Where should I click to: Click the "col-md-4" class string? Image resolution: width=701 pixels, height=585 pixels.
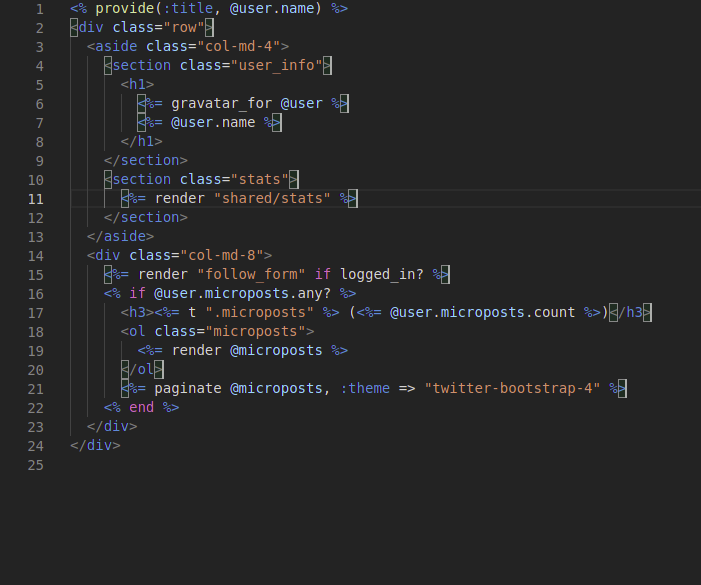(x=239, y=46)
